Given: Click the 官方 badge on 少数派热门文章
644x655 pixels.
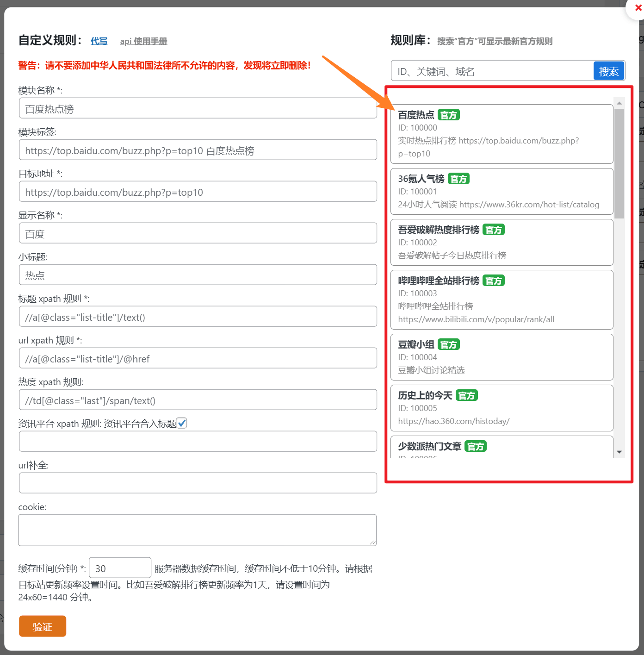Looking at the screenshot, I should tap(475, 446).
